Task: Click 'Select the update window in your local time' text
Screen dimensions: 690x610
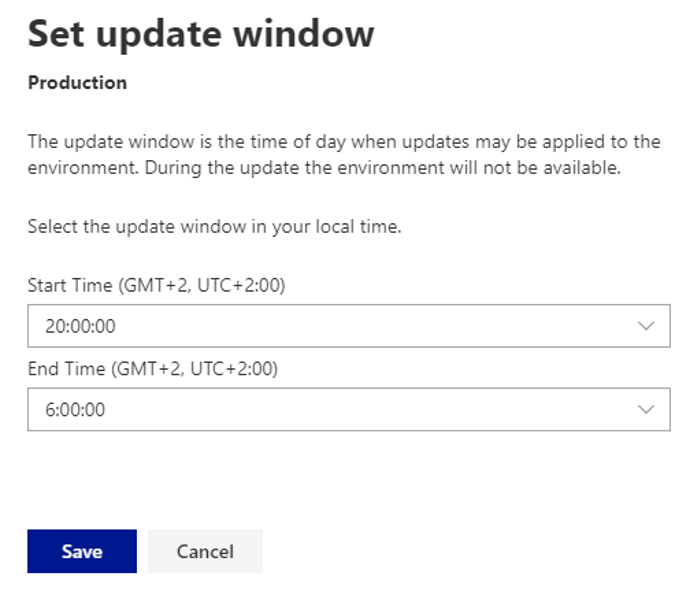Action: (x=214, y=226)
